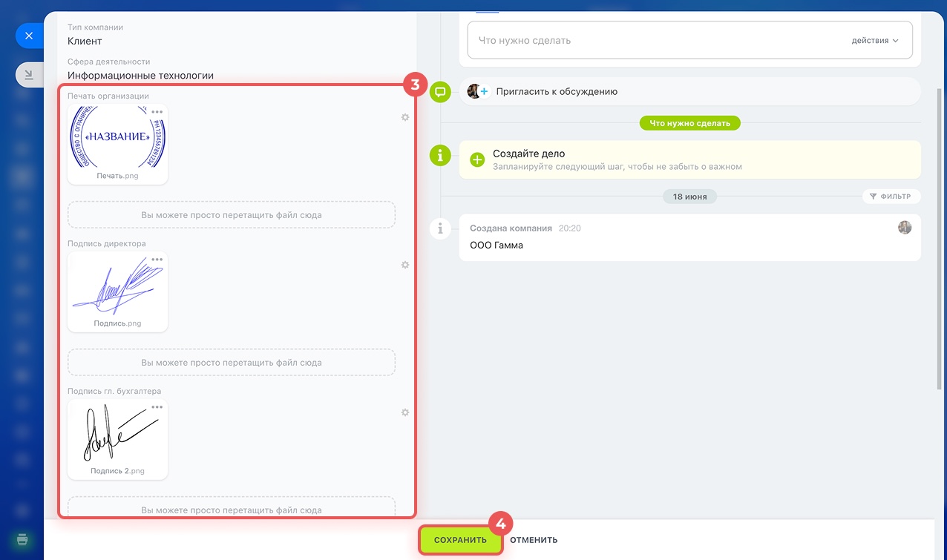Click the Подпись 2.png file name
The image size is (947, 560).
117,471
